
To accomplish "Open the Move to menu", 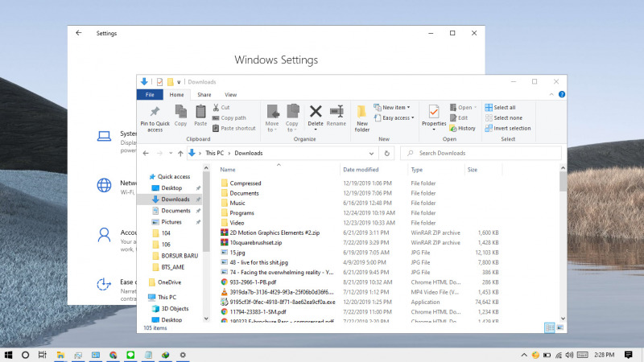I will 272,118.
